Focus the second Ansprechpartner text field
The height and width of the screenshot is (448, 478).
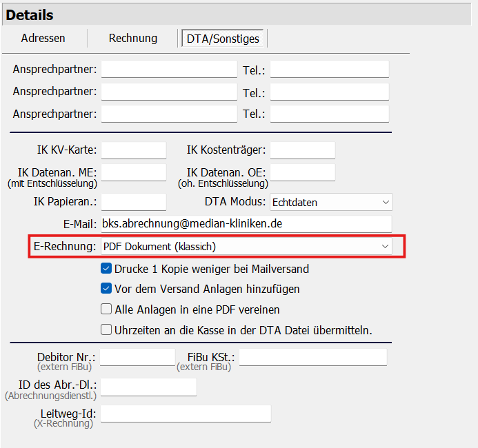[x=169, y=92]
